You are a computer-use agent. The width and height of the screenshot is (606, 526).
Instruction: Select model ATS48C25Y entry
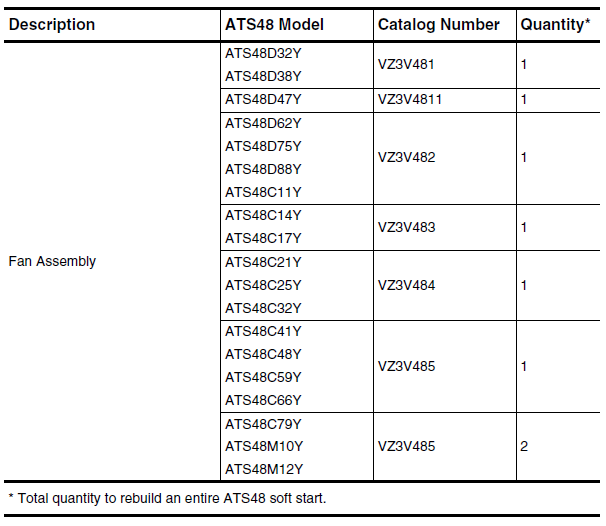pyautogui.click(x=263, y=286)
